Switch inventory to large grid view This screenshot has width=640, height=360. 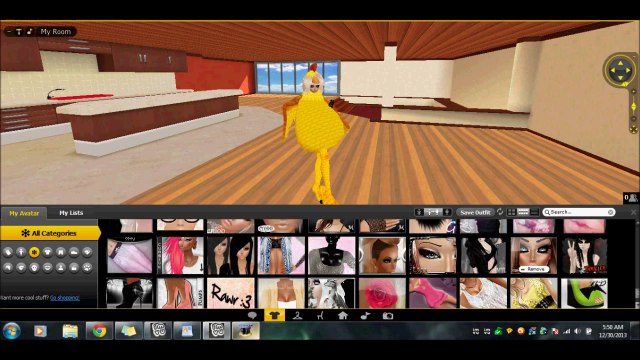pos(511,212)
